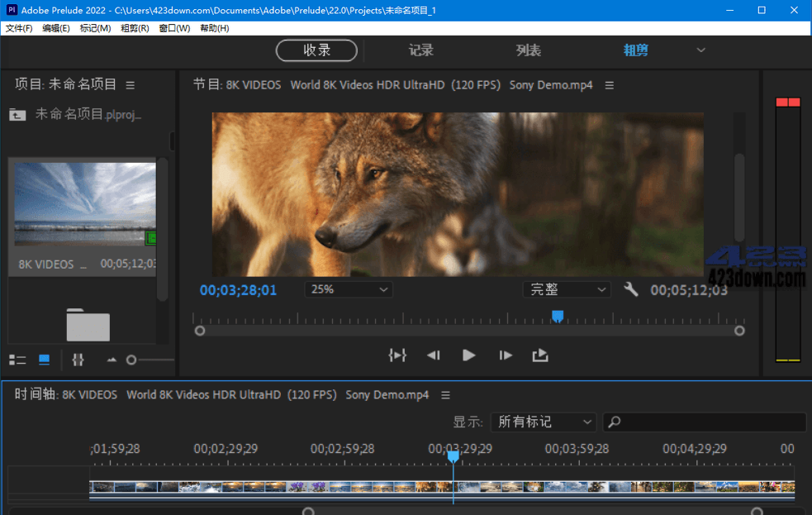The image size is (812, 515).
Task: Step forward one frame in the monitor
Action: pyautogui.click(x=505, y=355)
